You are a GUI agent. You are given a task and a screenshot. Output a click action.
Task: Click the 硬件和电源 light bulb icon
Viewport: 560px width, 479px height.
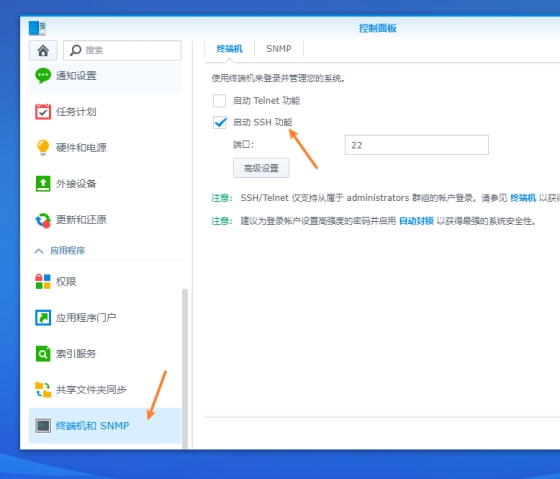(43, 148)
